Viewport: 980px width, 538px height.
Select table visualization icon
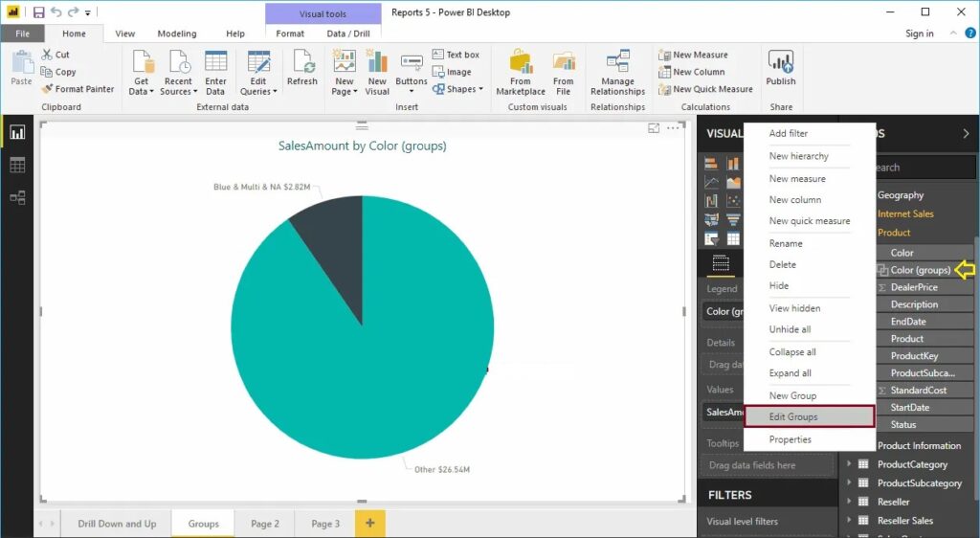coord(733,238)
